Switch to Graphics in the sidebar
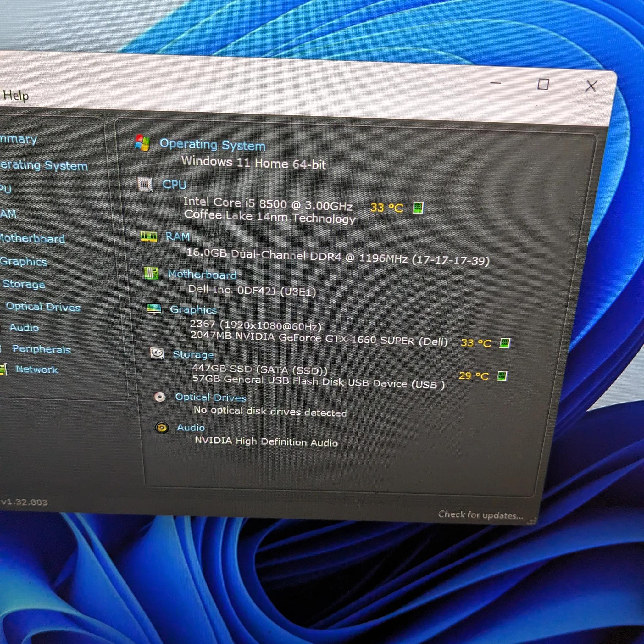644x644 pixels. click(x=23, y=262)
